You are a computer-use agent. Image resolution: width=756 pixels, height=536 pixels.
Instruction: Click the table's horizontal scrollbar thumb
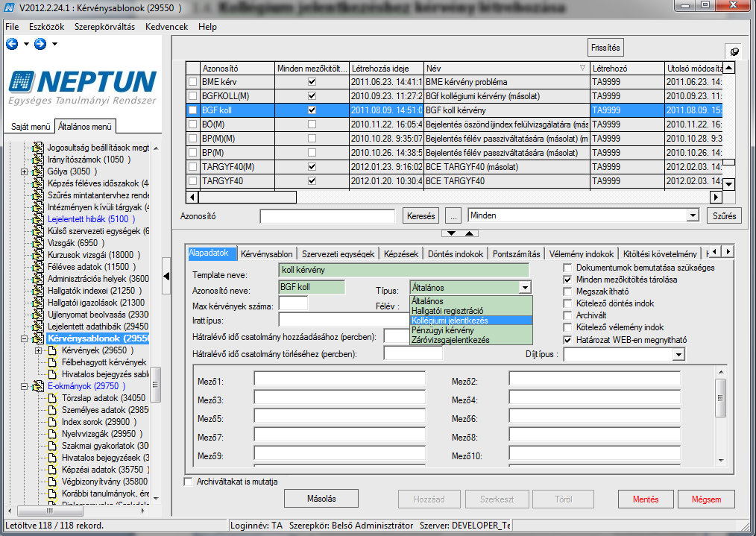[x=248, y=197]
